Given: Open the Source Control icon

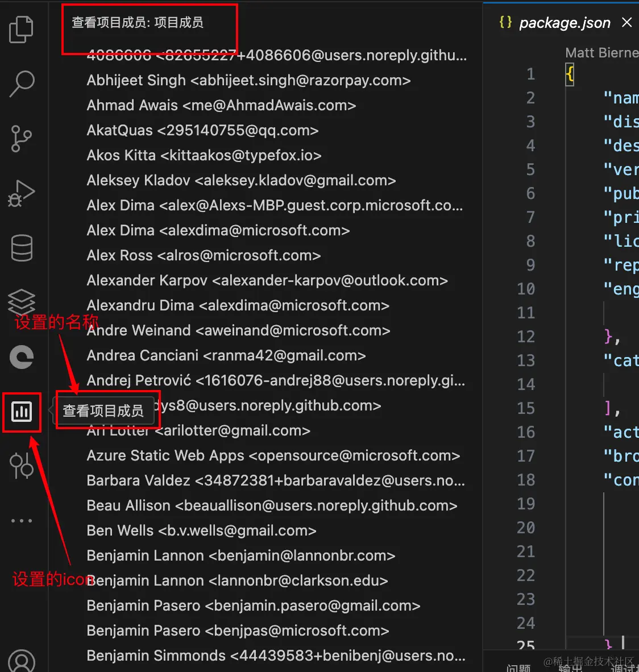Looking at the screenshot, I should point(22,138).
